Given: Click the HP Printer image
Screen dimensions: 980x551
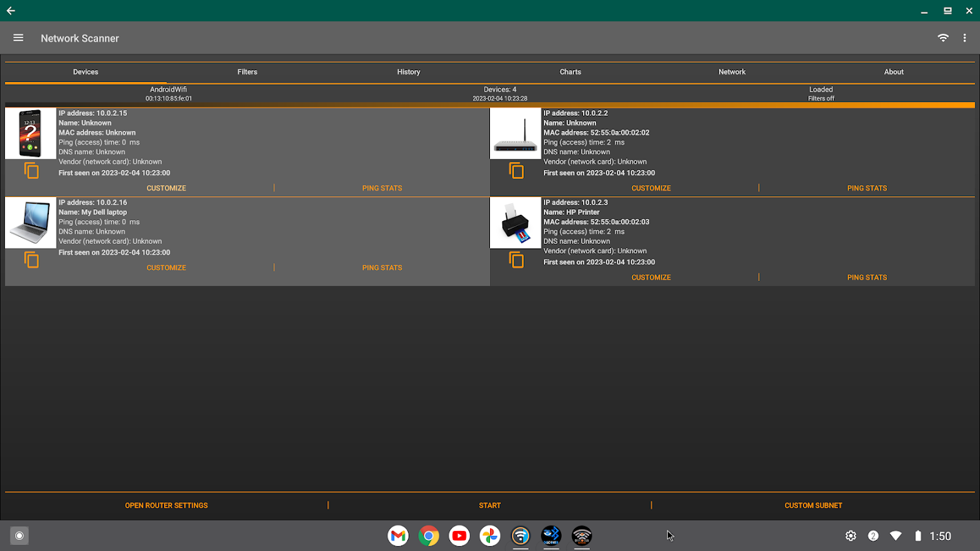Looking at the screenshot, I should tap(515, 222).
